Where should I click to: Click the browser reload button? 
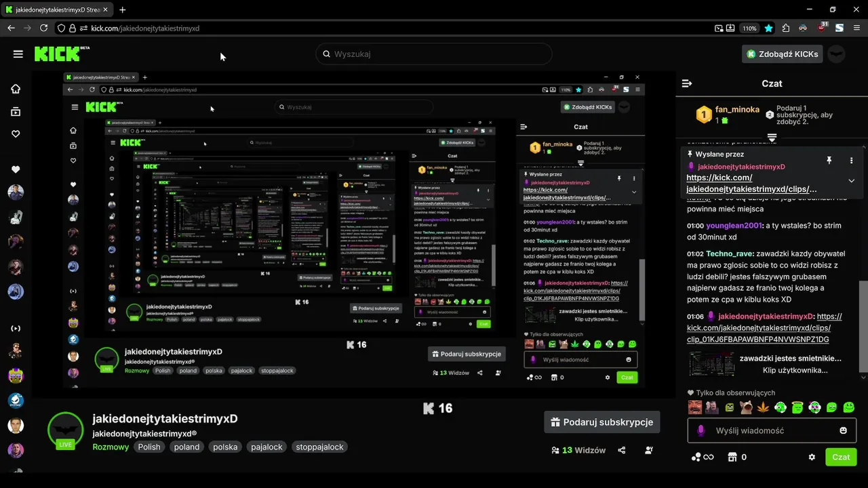click(x=43, y=28)
